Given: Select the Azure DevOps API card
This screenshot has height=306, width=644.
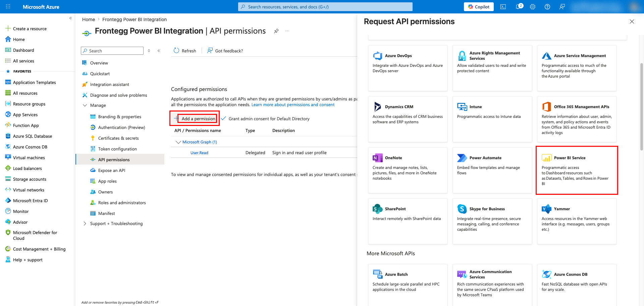Looking at the screenshot, I should point(408,68).
